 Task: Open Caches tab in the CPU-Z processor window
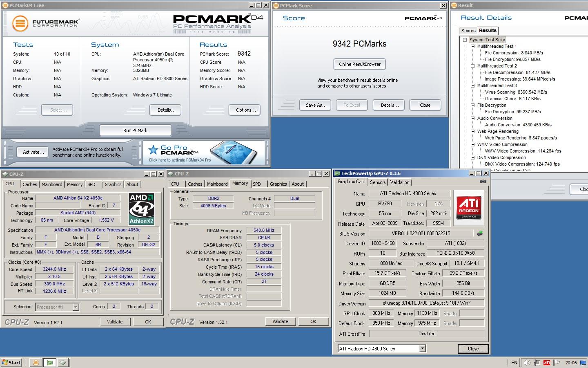[x=30, y=184]
